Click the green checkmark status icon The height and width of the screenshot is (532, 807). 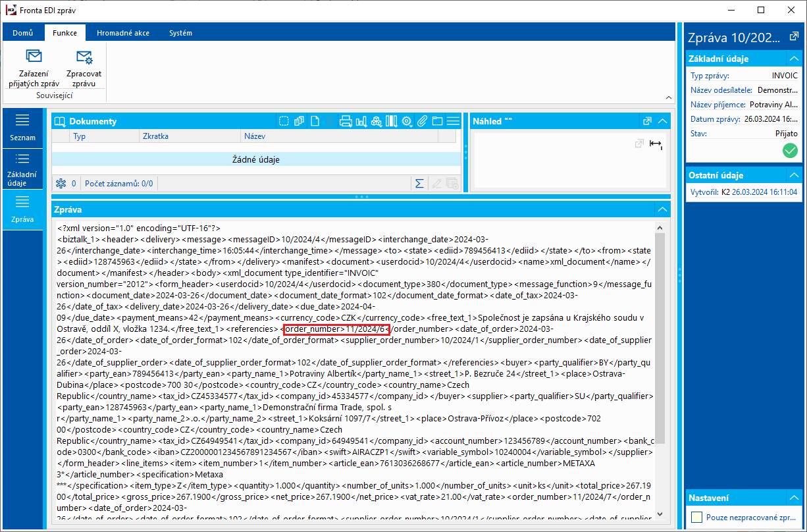tap(790, 151)
